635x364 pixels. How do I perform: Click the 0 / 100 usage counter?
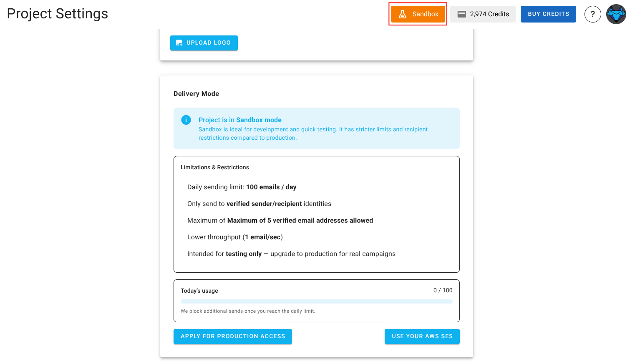click(x=443, y=290)
